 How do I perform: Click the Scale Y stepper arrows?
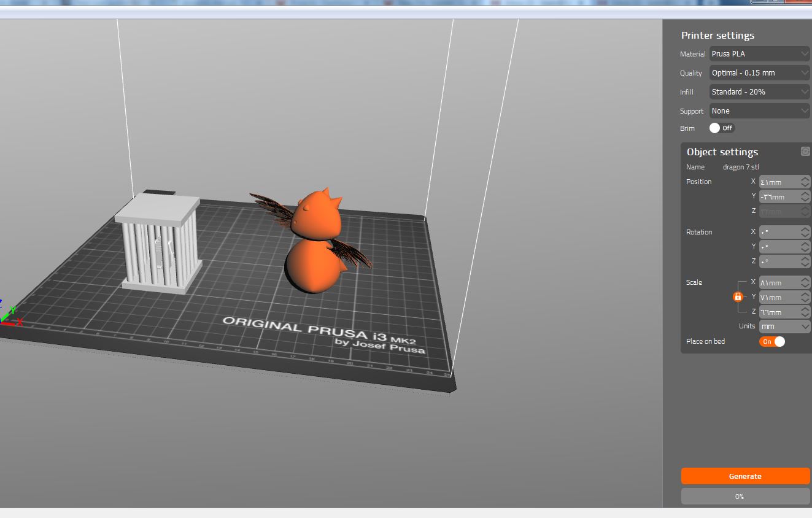click(x=805, y=298)
